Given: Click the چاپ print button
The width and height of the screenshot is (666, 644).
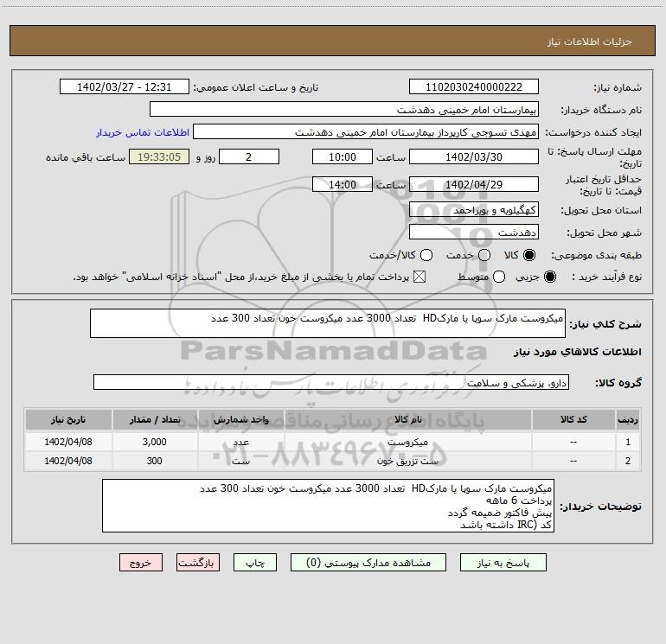Looking at the screenshot, I should click(x=255, y=563).
